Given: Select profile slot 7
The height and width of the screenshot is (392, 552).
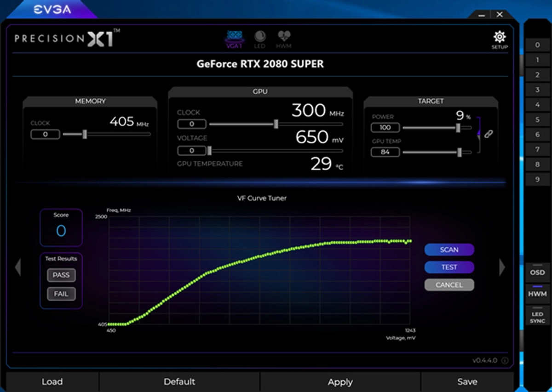Looking at the screenshot, I should tap(537, 149).
